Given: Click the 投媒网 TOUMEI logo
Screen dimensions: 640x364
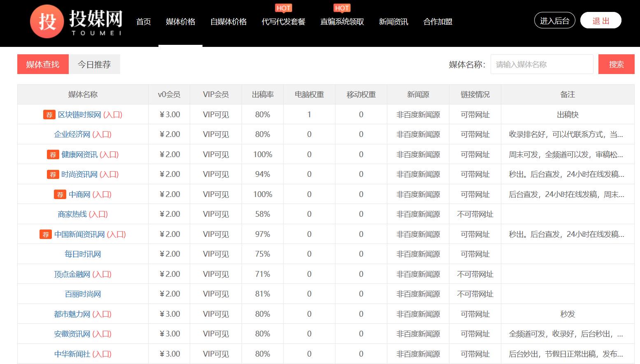Looking at the screenshot, I should click(x=77, y=21).
